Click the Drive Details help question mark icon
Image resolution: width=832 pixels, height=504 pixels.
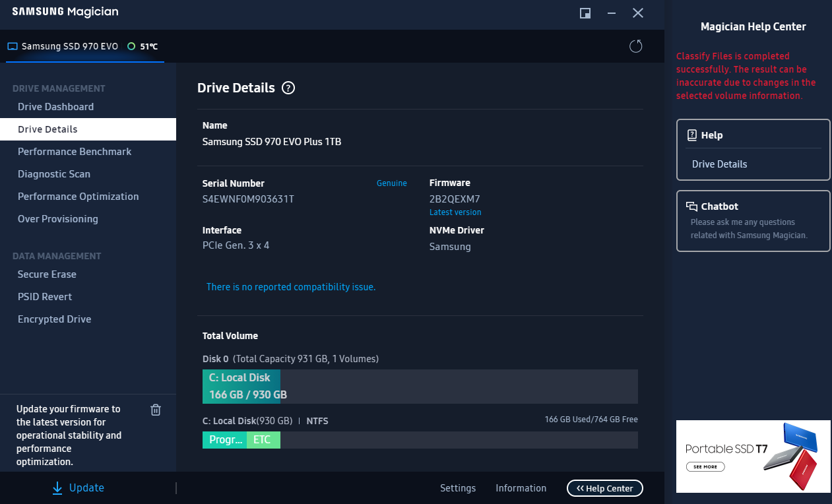[288, 88]
